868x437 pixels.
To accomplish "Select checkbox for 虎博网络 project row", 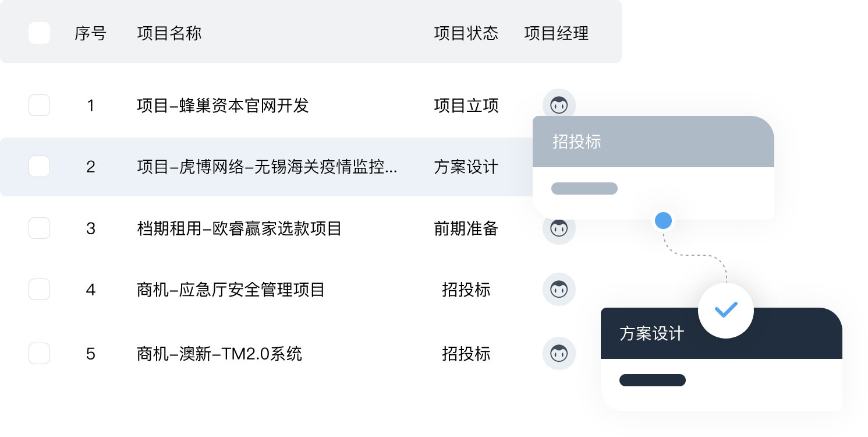I will click(39, 167).
